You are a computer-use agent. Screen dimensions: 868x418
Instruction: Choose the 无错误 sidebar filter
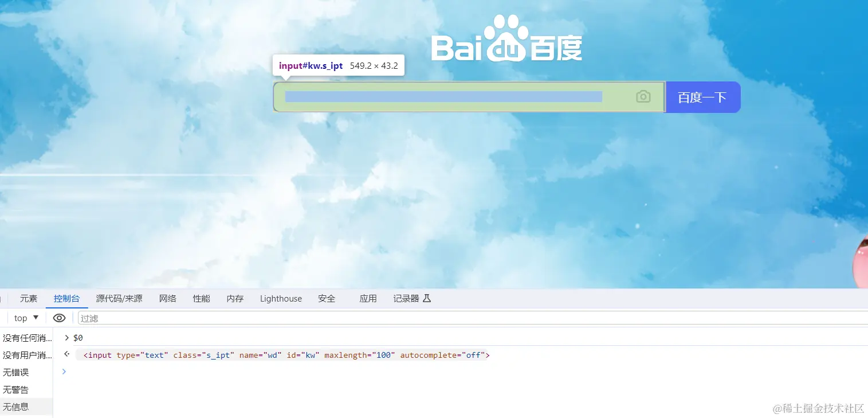coord(26,372)
